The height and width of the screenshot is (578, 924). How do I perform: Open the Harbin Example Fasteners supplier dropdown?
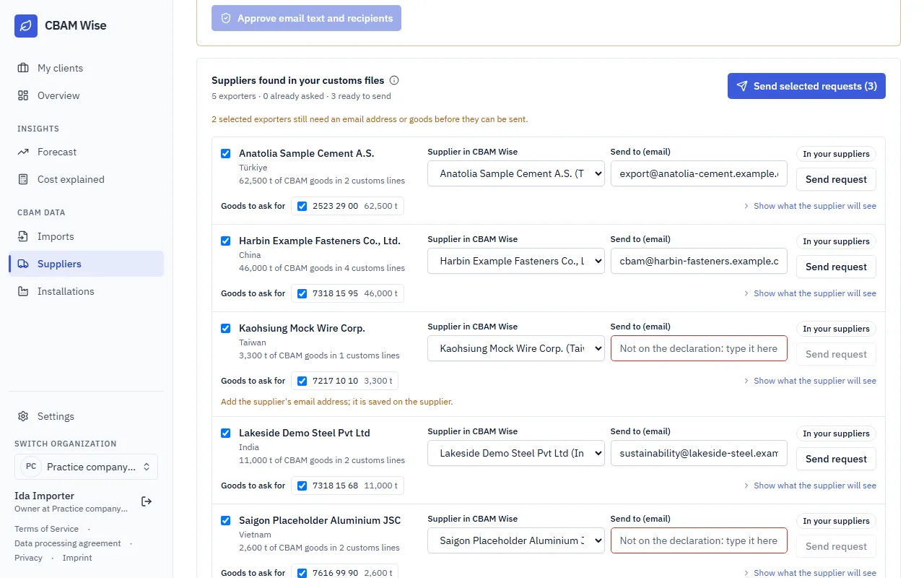(516, 261)
